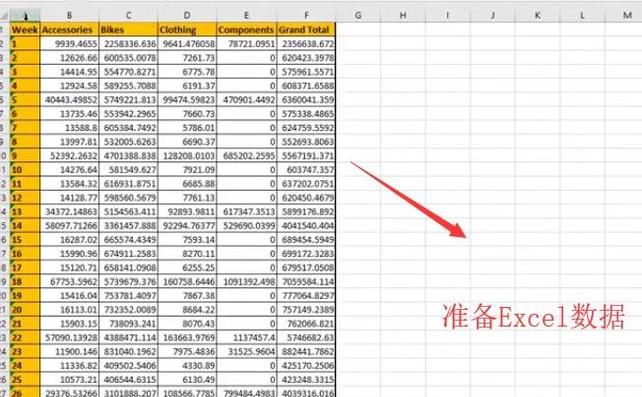Viewport: 642px width, 397px height.
Task: Select column C header
Action: (128, 16)
